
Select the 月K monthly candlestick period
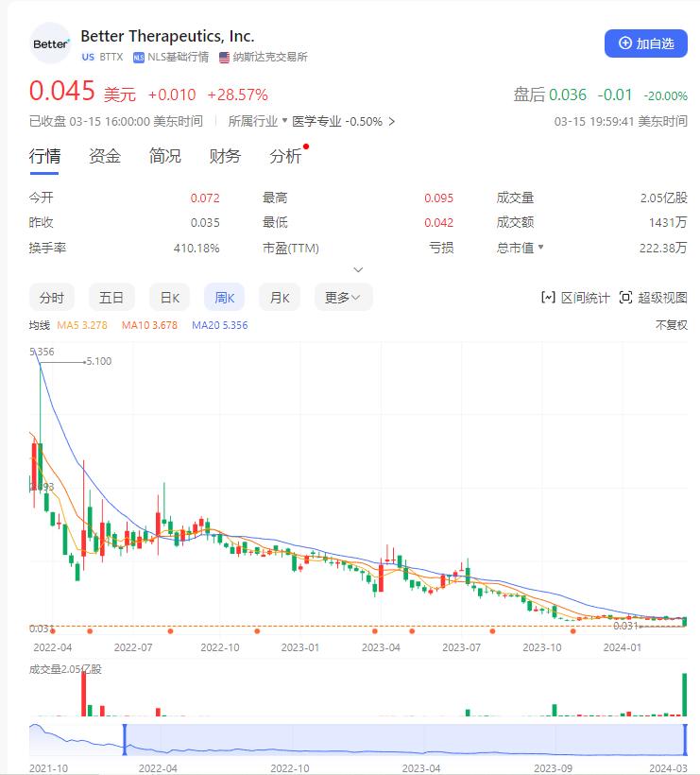[280, 298]
